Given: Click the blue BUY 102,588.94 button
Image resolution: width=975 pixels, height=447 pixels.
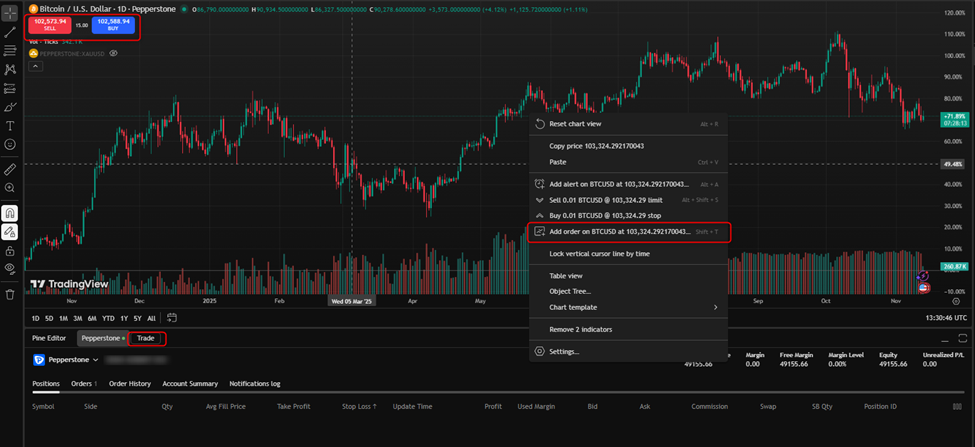Looking at the screenshot, I should (x=113, y=25).
